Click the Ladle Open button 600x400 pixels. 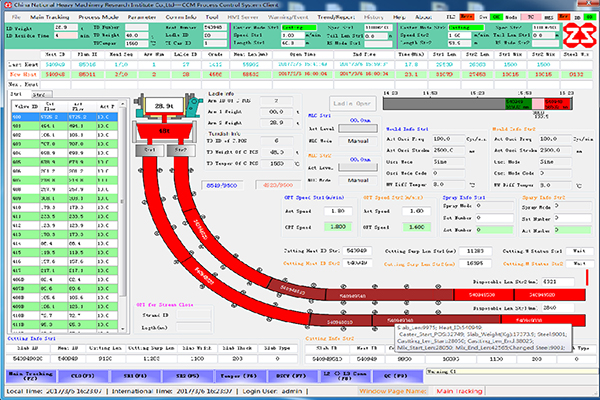[x=352, y=103]
